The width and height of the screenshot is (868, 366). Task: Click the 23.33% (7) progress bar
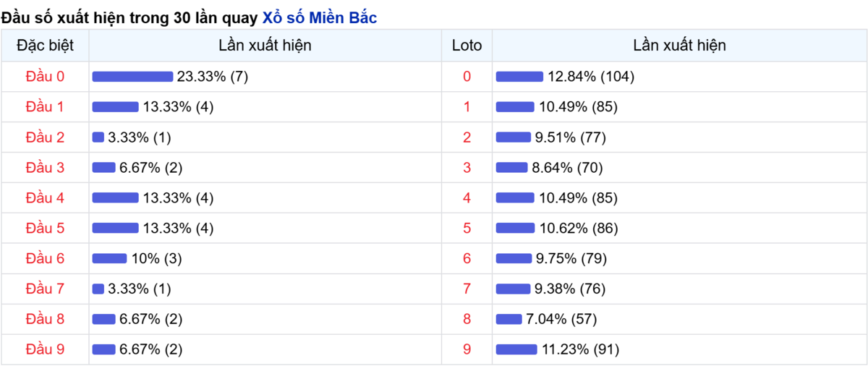[133, 77]
